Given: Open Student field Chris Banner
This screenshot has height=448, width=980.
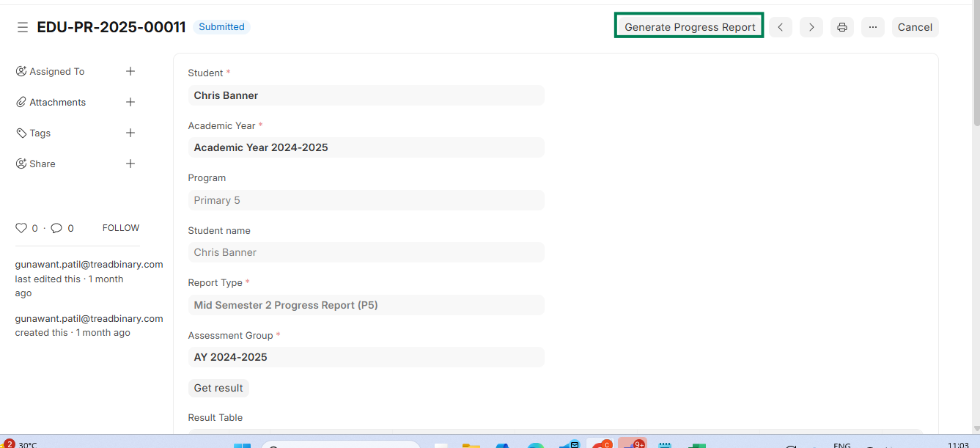Looking at the screenshot, I should (366, 95).
